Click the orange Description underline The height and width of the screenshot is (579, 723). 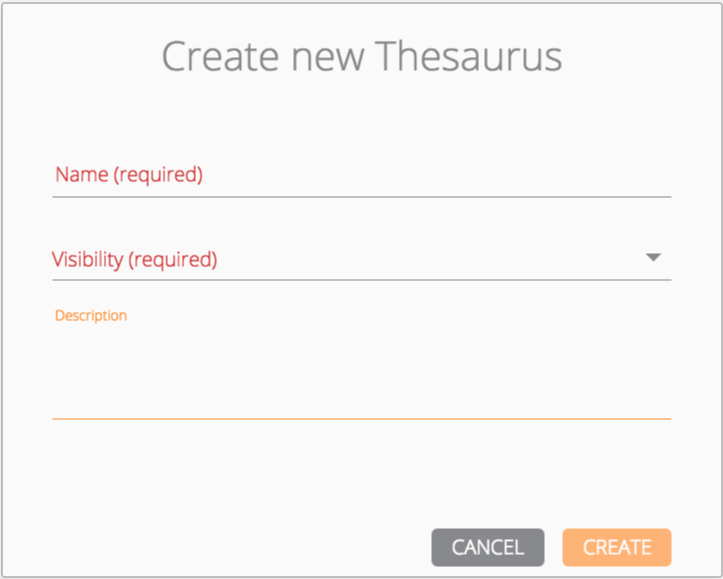tap(361, 418)
